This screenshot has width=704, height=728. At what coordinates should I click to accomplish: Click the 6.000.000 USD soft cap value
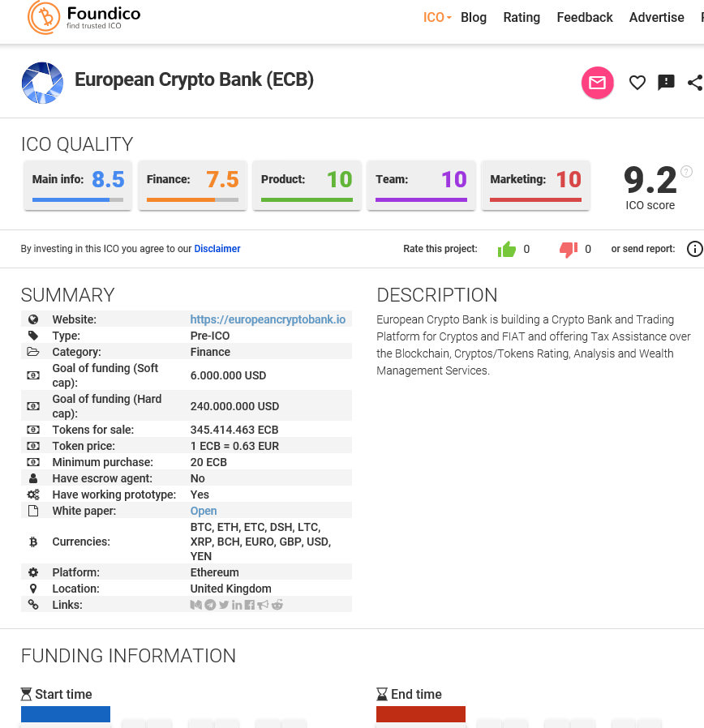(228, 375)
